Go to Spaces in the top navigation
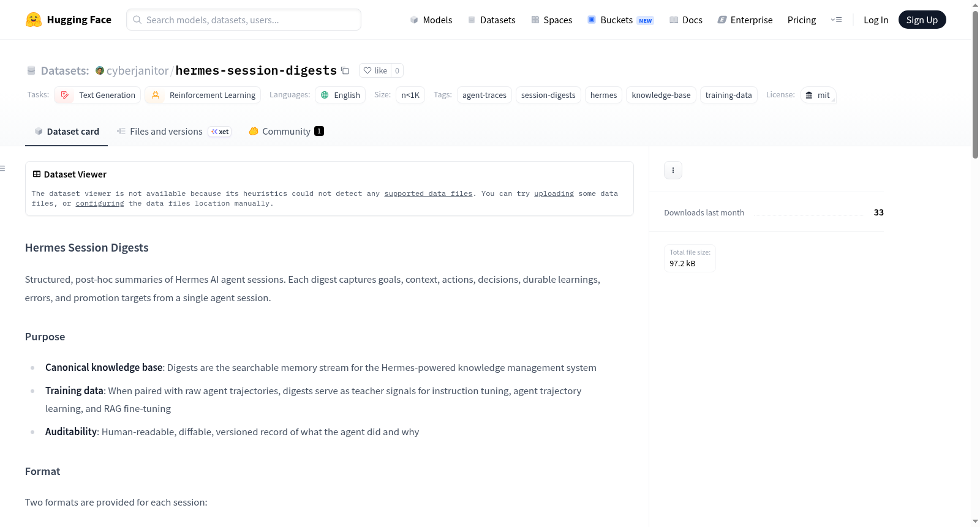The image size is (980, 527). coord(552,20)
